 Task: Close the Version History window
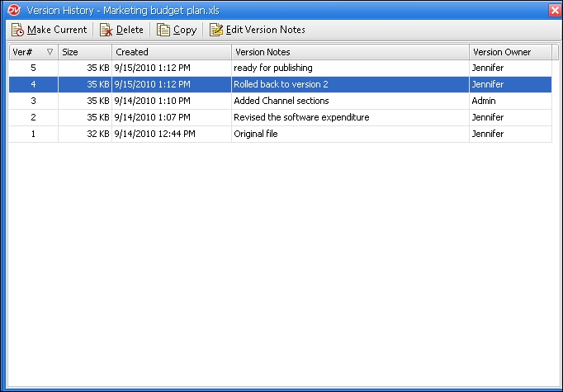point(554,9)
